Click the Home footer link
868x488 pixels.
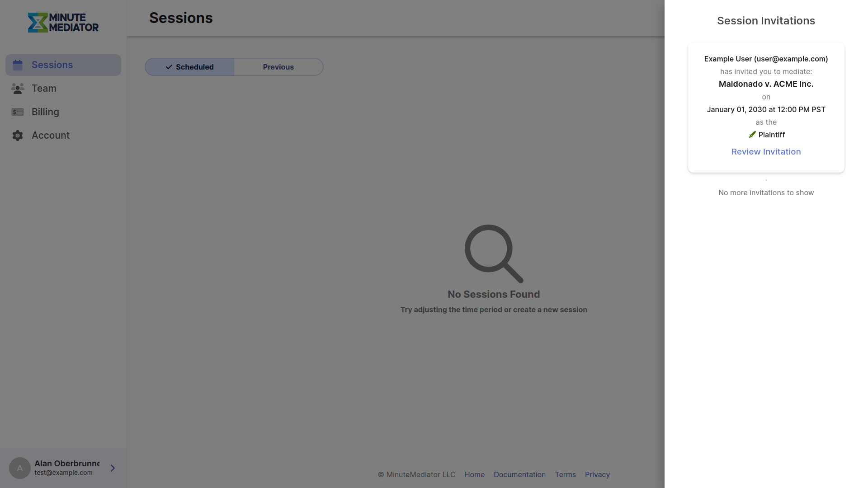tap(474, 474)
